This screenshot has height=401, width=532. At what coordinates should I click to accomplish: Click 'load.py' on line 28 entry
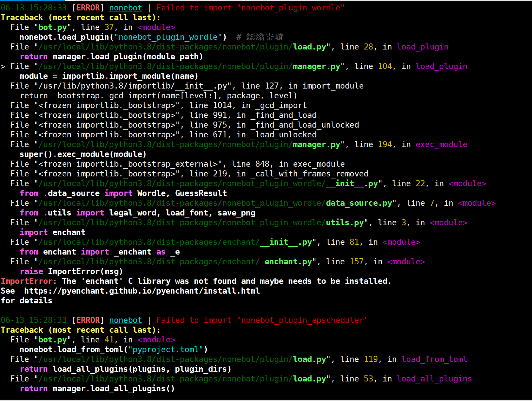tap(309, 47)
